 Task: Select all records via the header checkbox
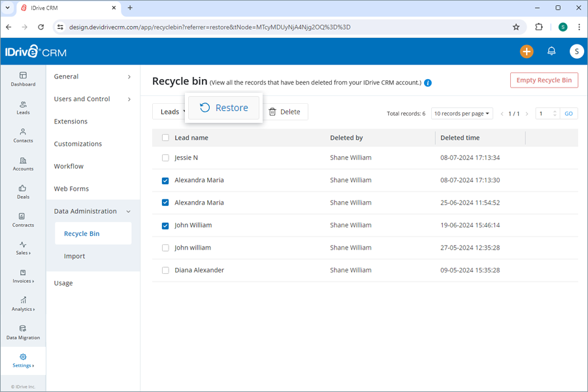(165, 137)
